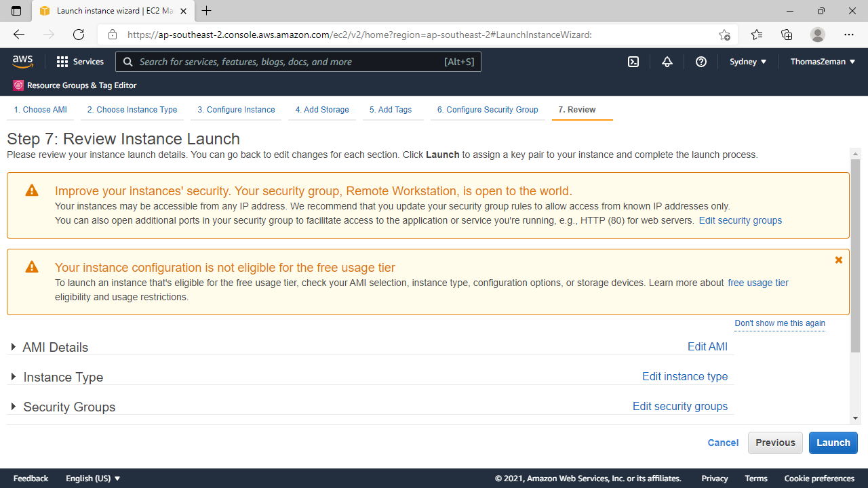Expand the Instance Type section
Viewport: 868px width, 488px height.
[x=14, y=377]
